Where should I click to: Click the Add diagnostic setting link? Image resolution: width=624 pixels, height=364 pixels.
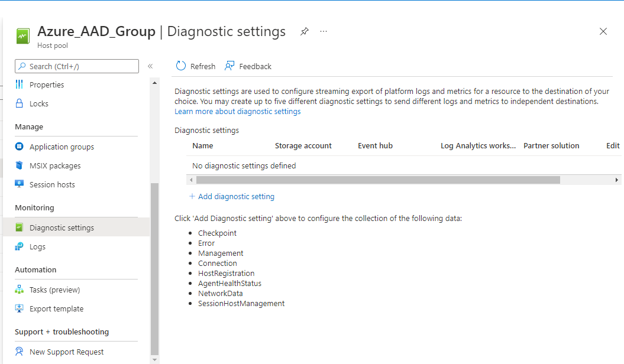pyautogui.click(x=236, y=196)
